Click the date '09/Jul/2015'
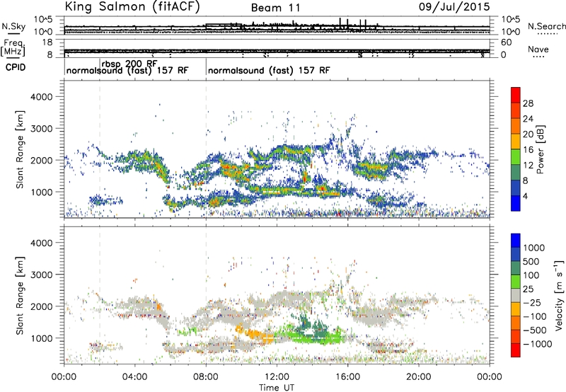The height and width of the screenshot is (392, 566). (x=454, y=7)
